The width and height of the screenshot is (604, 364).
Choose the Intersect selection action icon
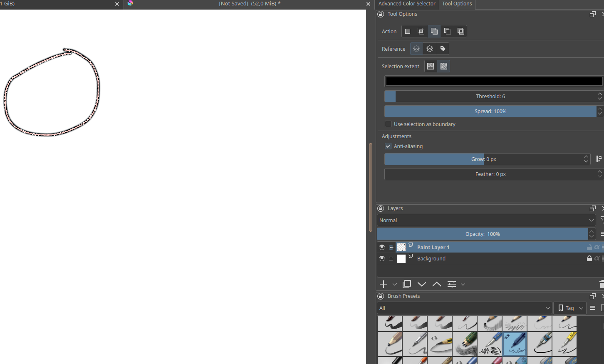(x=421, y=31)
